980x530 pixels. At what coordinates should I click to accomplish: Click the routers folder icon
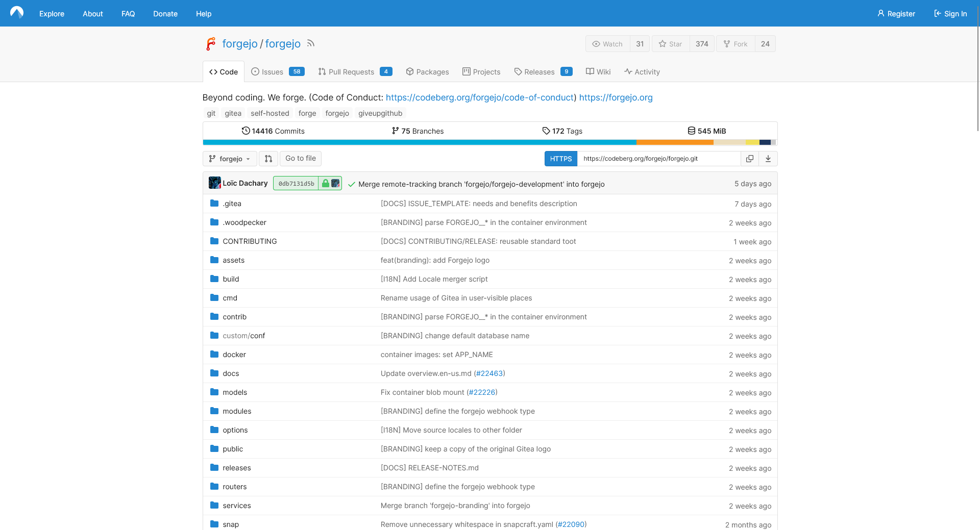pos(214,486)
